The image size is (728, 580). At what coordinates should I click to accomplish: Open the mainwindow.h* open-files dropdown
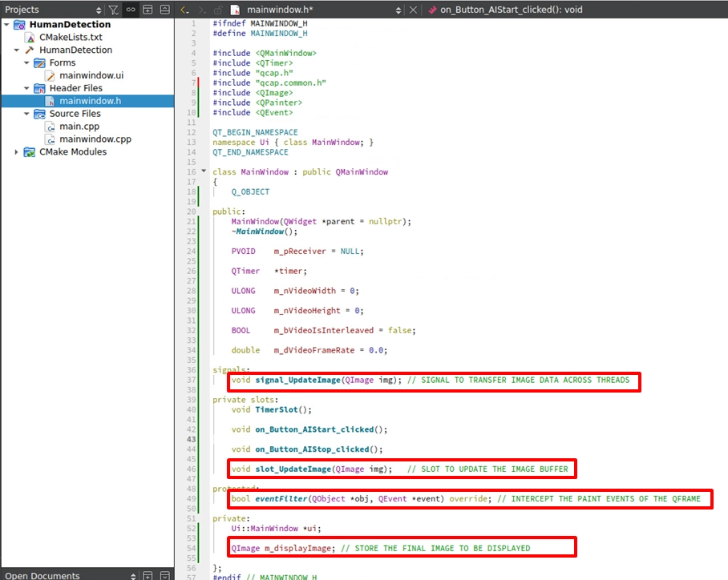[398, 10]
